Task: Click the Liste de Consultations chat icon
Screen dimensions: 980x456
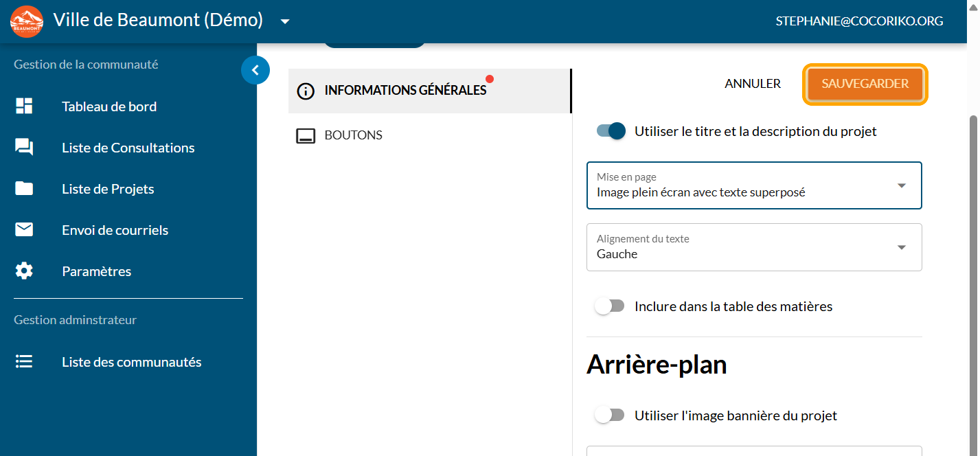Action: 24,148
